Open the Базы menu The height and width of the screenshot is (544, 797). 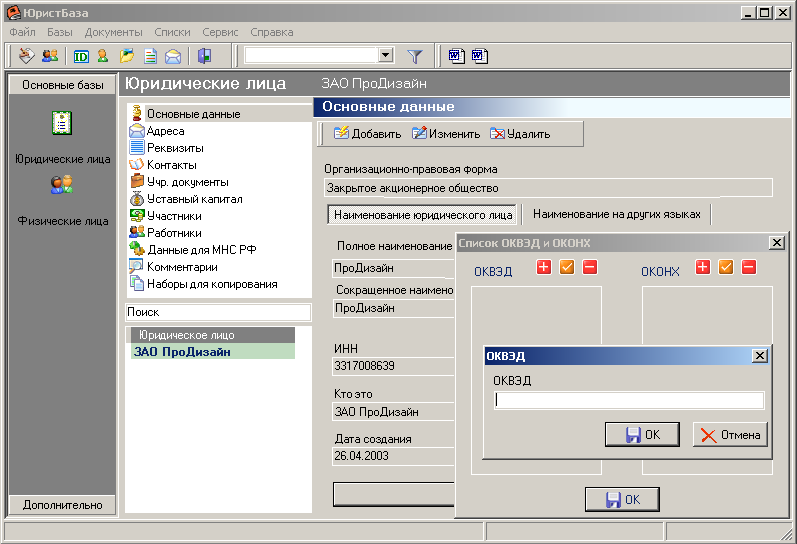[x=60, y=32]
